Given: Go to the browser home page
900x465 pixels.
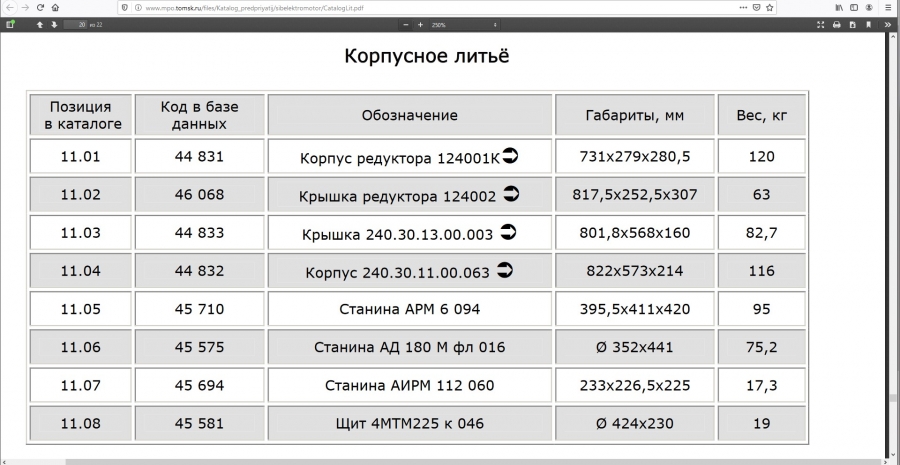Looking at the screenshot, I should [x=54, y=7].
